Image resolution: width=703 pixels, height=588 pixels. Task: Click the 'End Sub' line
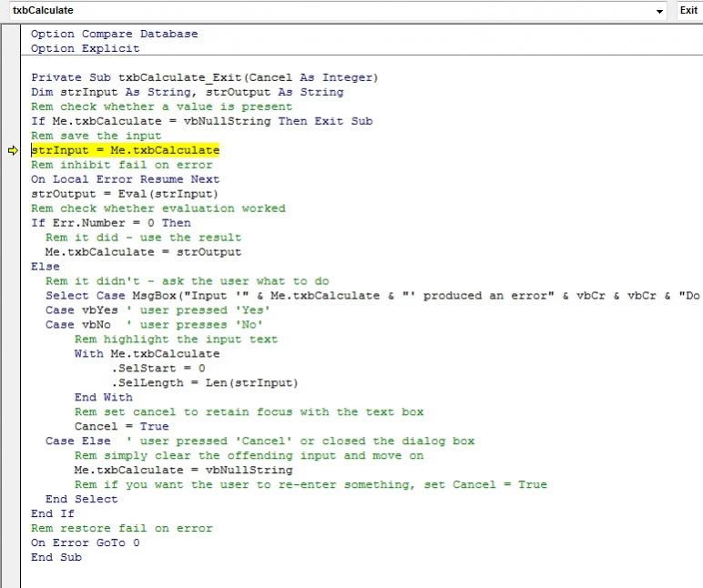(56, 557)
